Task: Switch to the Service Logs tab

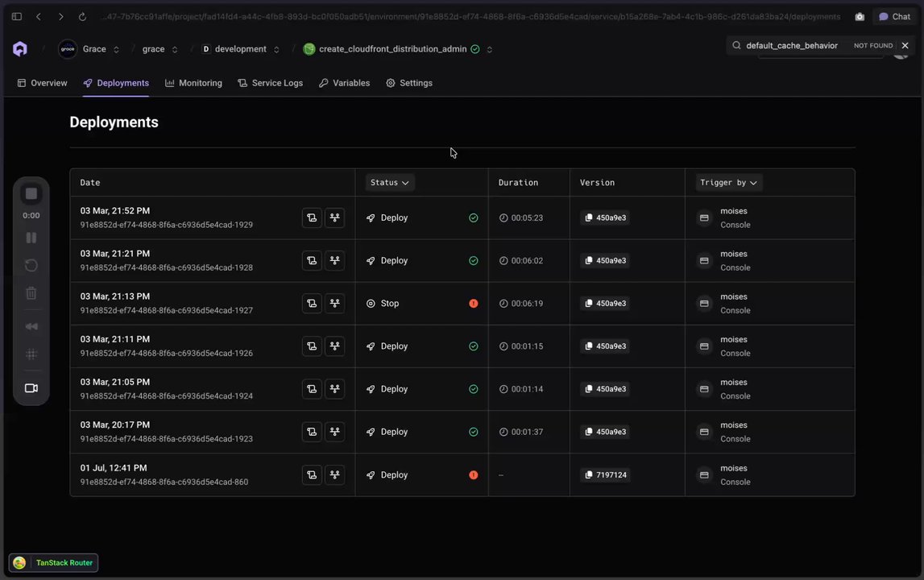Action: click(x=271, y=83)
